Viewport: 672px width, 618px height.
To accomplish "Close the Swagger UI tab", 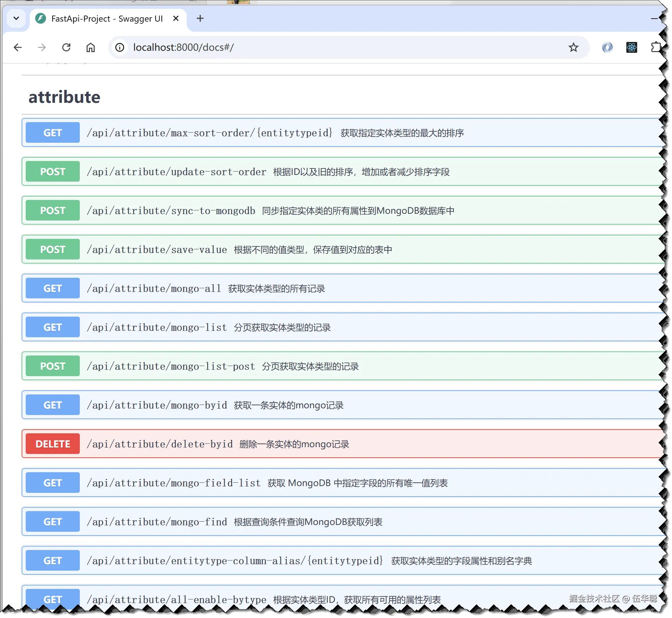I will [176, 18].
